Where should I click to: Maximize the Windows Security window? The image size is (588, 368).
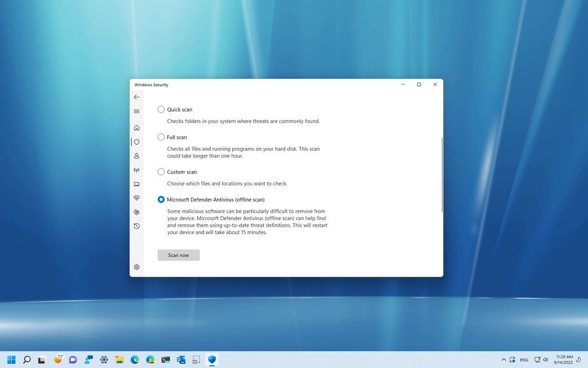419,84
